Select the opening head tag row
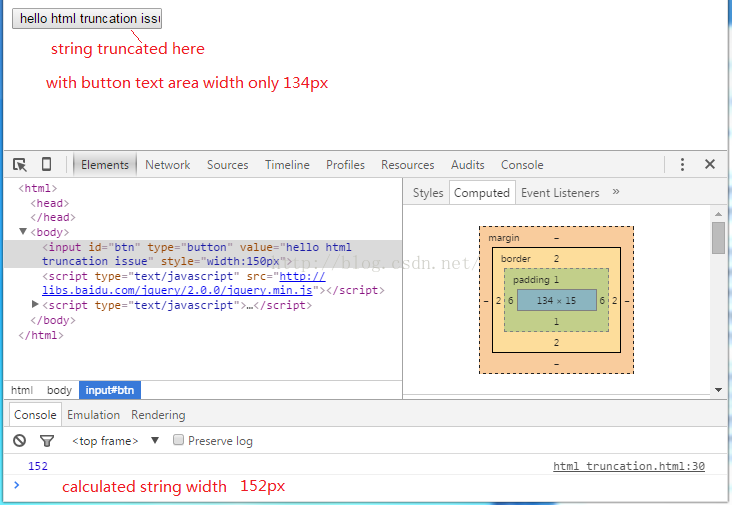732x505 pixels. [49, 203]
